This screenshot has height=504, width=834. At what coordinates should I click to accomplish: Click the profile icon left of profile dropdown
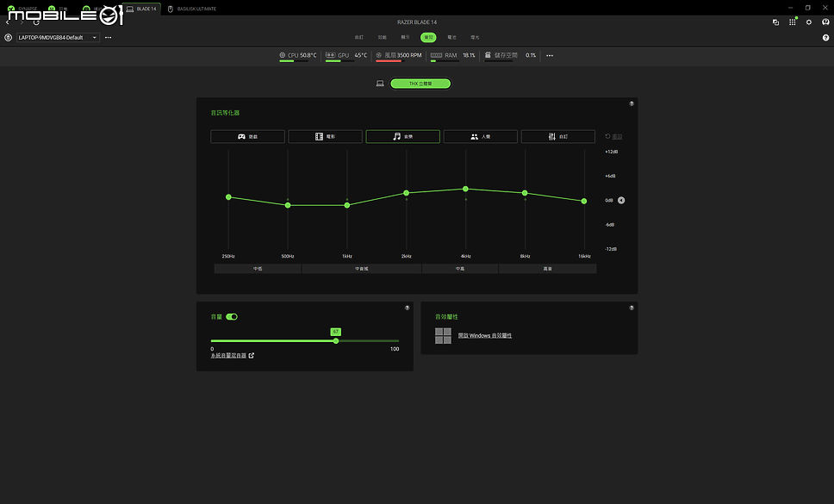(x=8, y=38)
